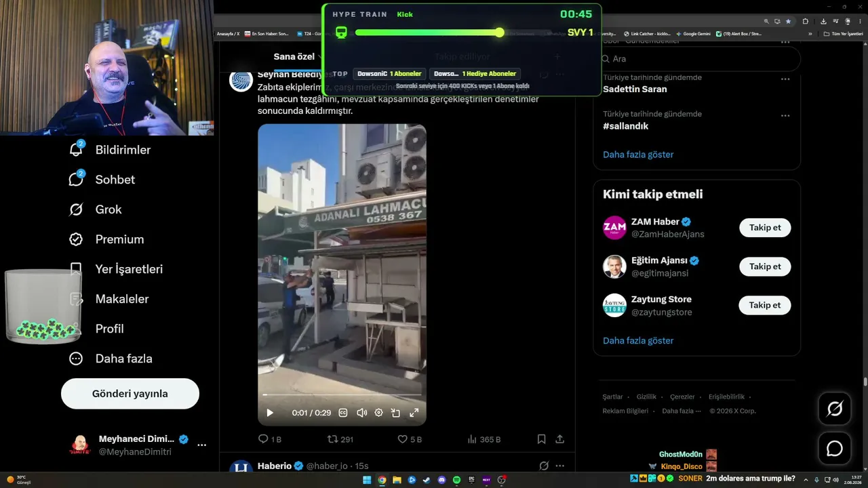Open Chrome downloads icon
This screenshot has width=868, height=488.
pos(823,21)
